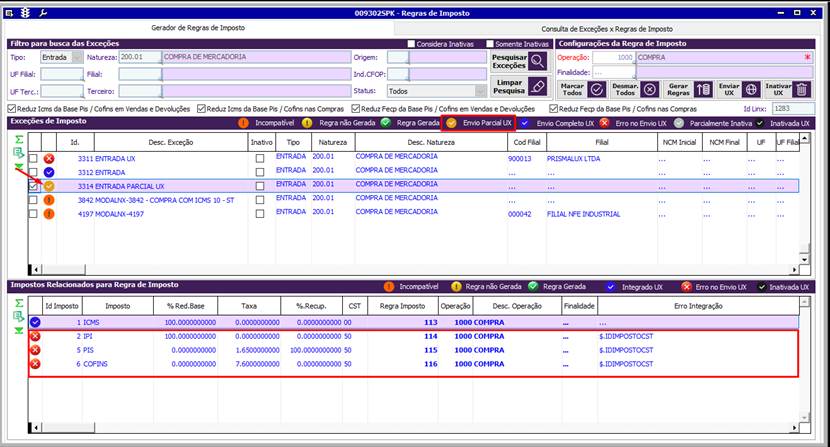Viewport: 830px width, 447px height.
Task: Click the Enviar UX globe icon
Action: (751, 90)
